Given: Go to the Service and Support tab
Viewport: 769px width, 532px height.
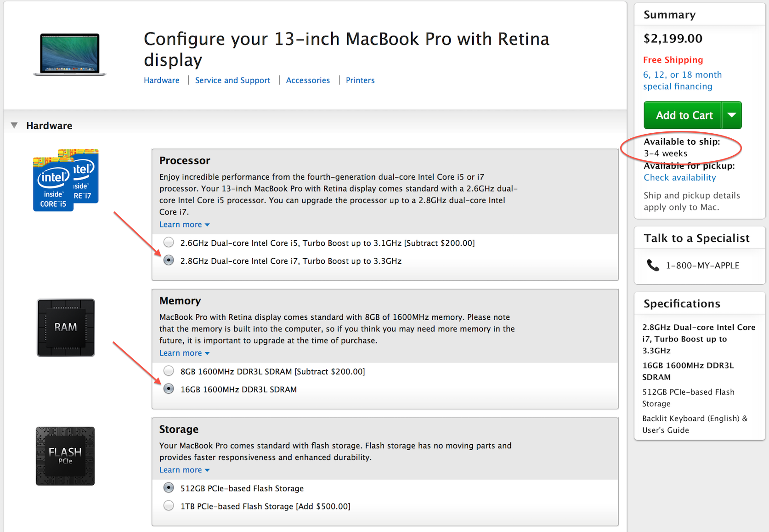Looking at the screenshot, I should (232, 80).
